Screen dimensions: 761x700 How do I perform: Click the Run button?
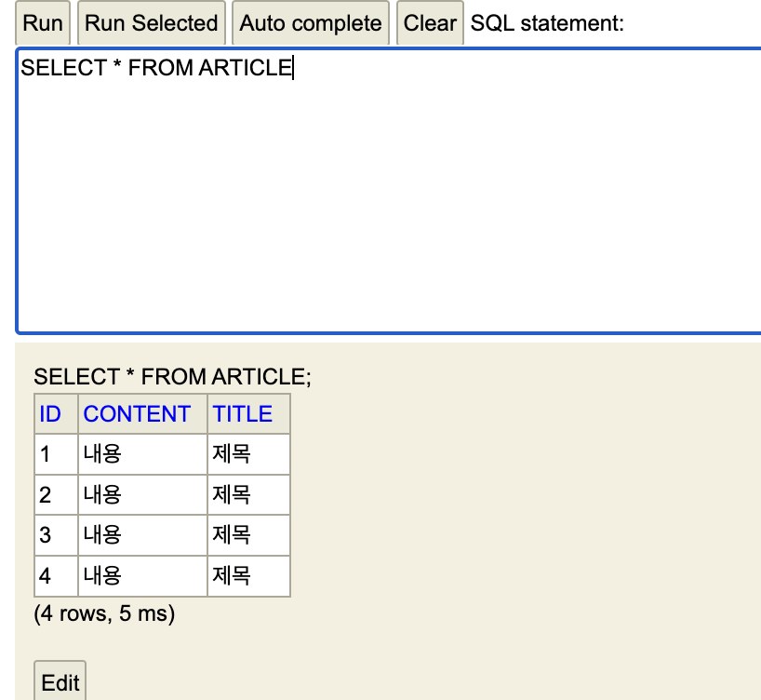point(43,23)
